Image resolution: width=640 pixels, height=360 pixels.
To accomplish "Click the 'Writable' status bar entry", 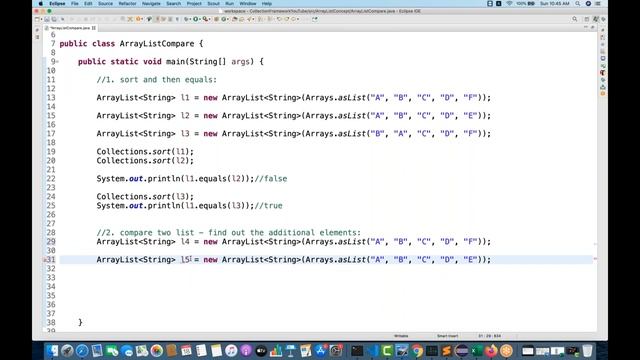I will click(401, 336).
